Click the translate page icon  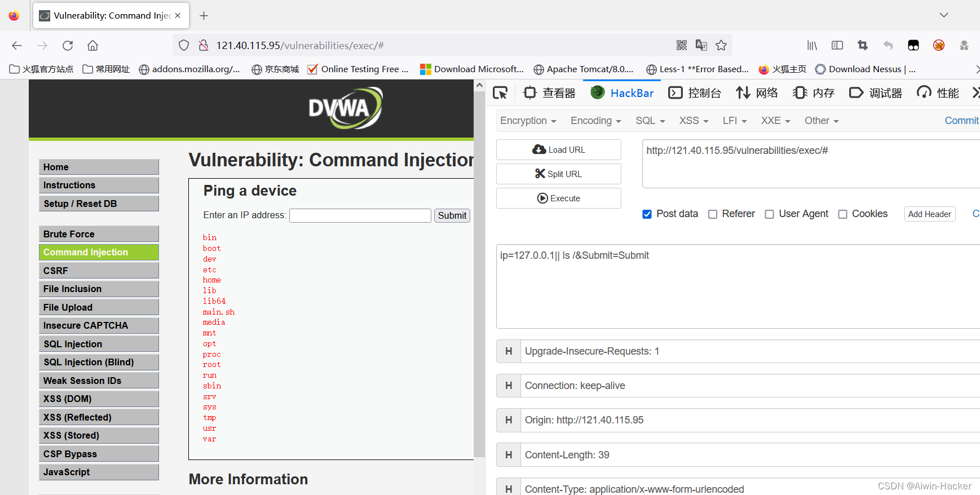(701, 45)
